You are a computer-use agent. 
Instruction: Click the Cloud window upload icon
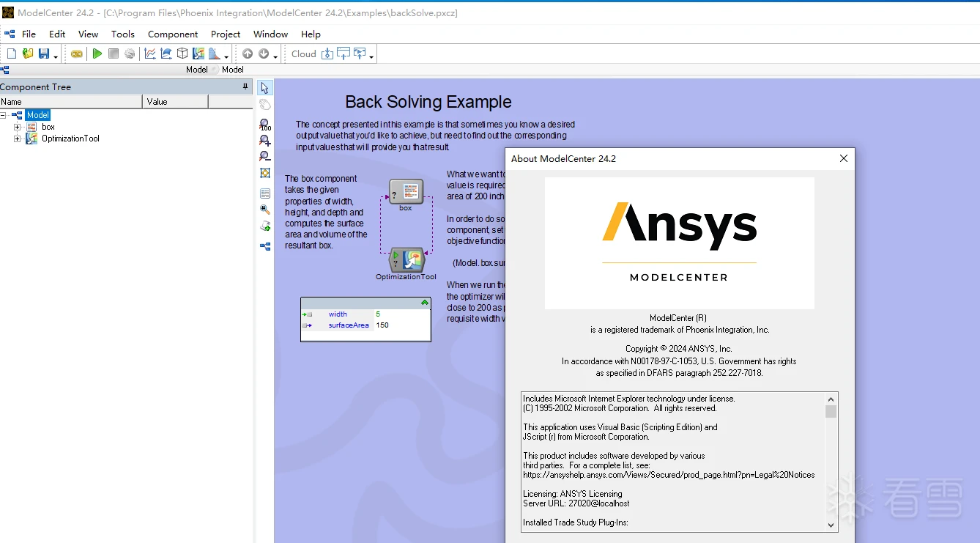[x=344, y=53]
